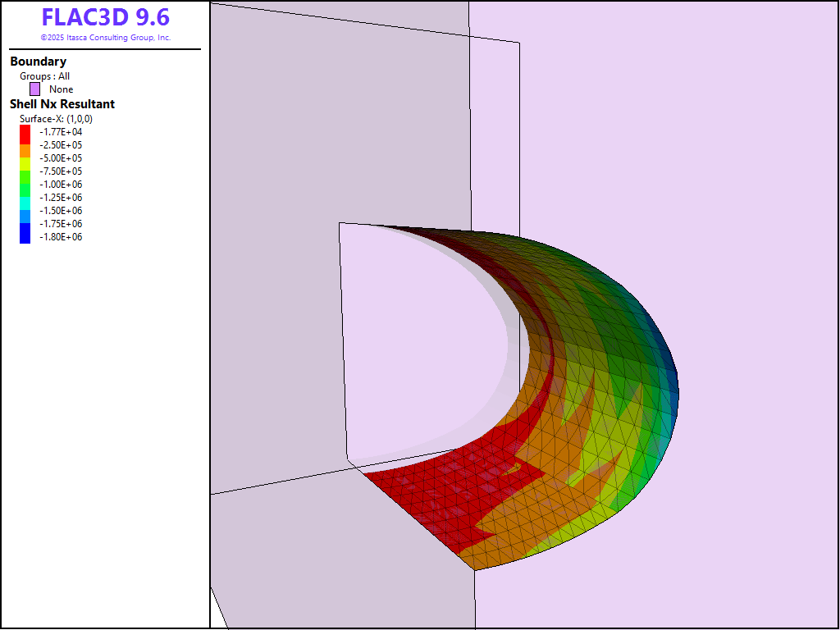Click the FLAC3D 9.6 title text
The height and width of the screenshot is (630, 840).
(x=105, y=17)
